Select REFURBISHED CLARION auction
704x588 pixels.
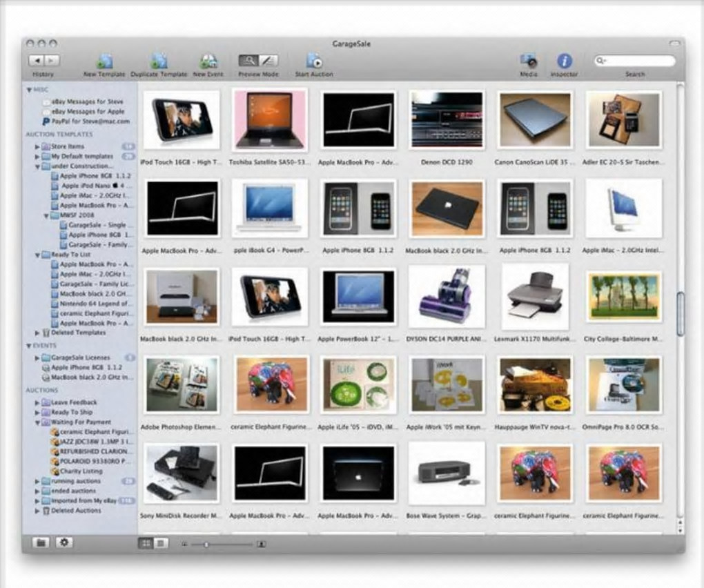(92, 451)
